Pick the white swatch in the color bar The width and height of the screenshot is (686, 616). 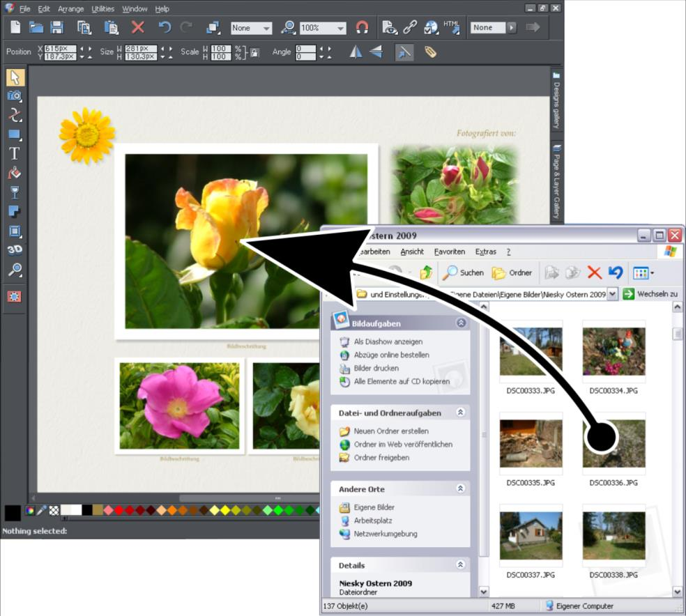tap(76, 510)
